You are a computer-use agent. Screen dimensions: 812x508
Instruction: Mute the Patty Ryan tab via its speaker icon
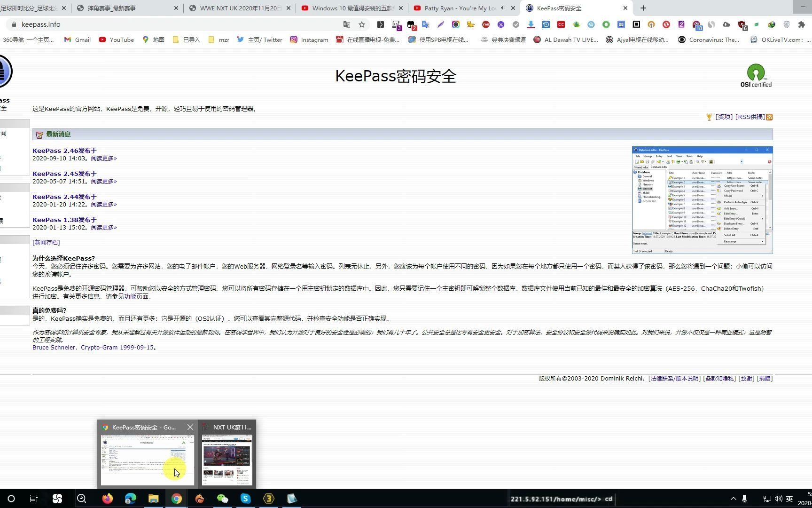point(503,8)
